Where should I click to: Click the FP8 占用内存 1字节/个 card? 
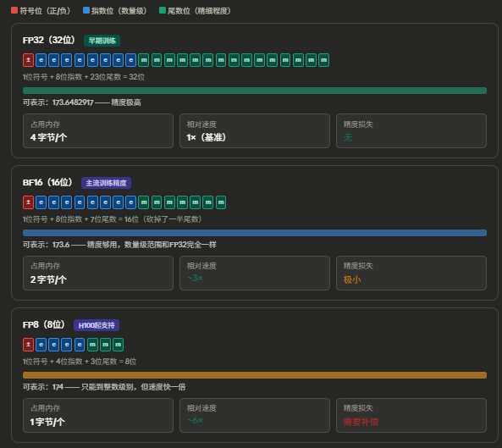[x=98, y=415]
